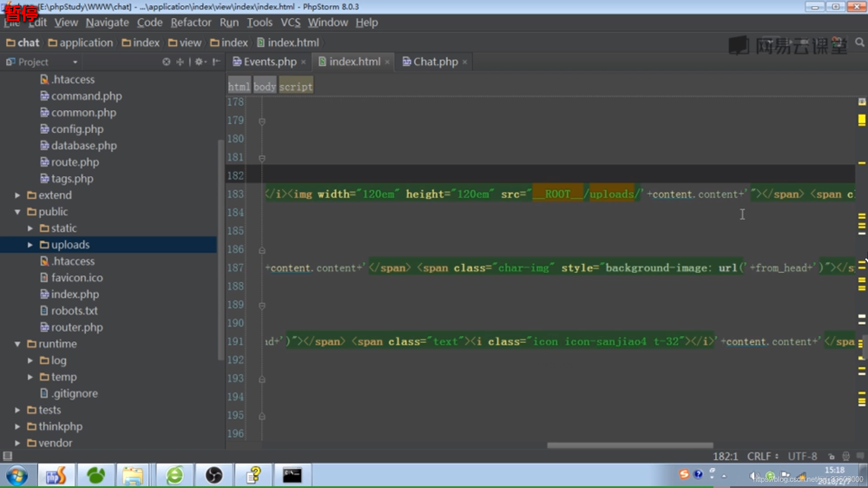The image size is (868, 488).
Task: Click the fold marker on line 179
Action: (x=262, y=121)
